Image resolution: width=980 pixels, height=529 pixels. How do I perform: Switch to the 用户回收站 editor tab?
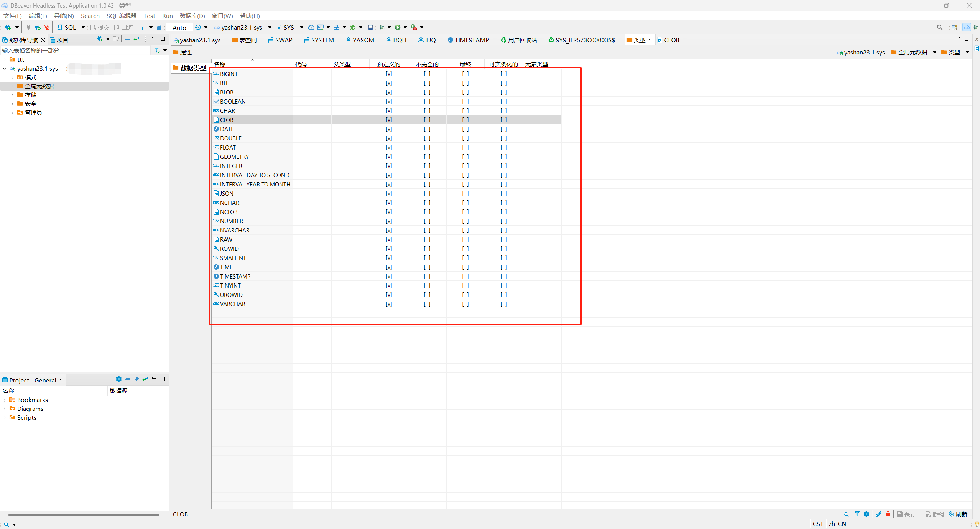coord(519,40)
